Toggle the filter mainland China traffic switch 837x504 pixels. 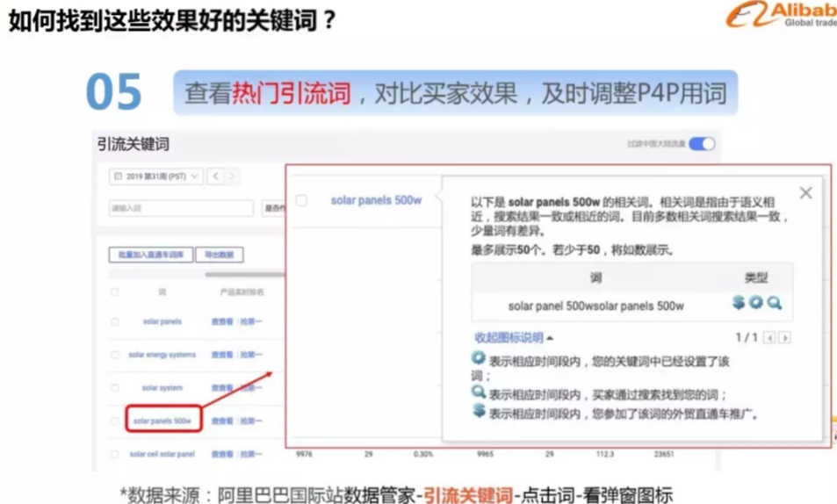click(x=701, y=144)
